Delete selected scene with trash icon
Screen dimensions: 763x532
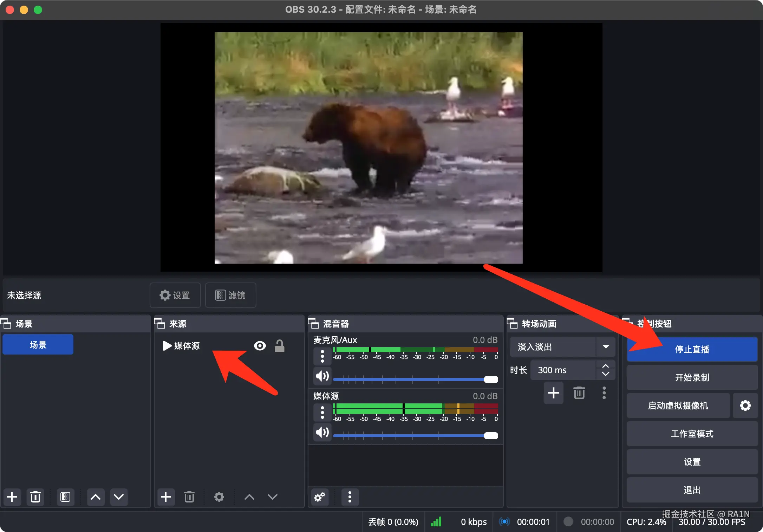pos(35,497)
